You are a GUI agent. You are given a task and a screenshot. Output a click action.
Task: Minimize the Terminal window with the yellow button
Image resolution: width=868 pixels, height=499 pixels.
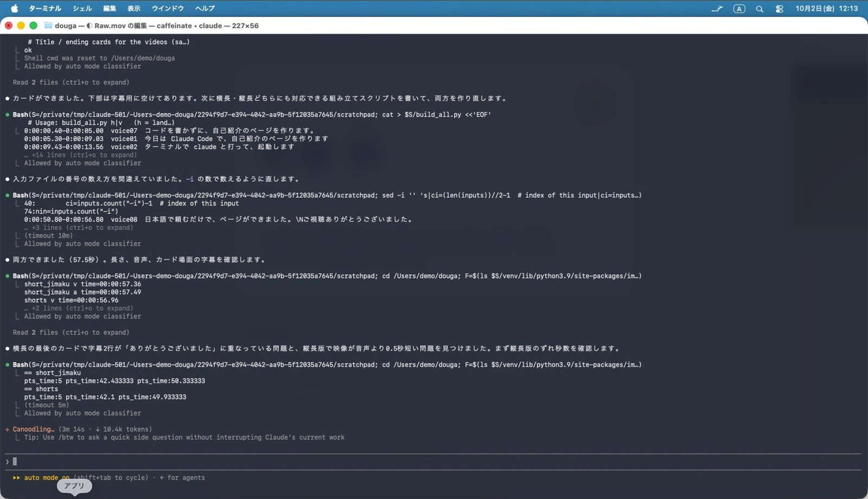[x=21, y=25]
